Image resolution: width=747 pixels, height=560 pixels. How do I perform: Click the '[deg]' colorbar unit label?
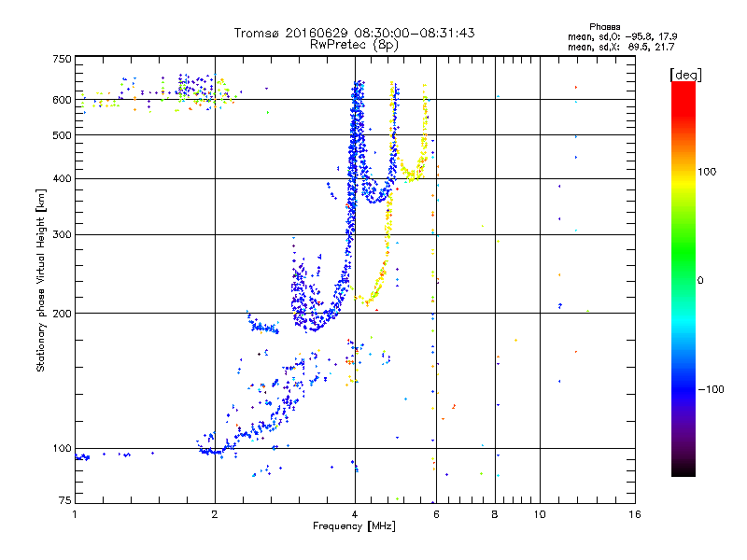685,75
